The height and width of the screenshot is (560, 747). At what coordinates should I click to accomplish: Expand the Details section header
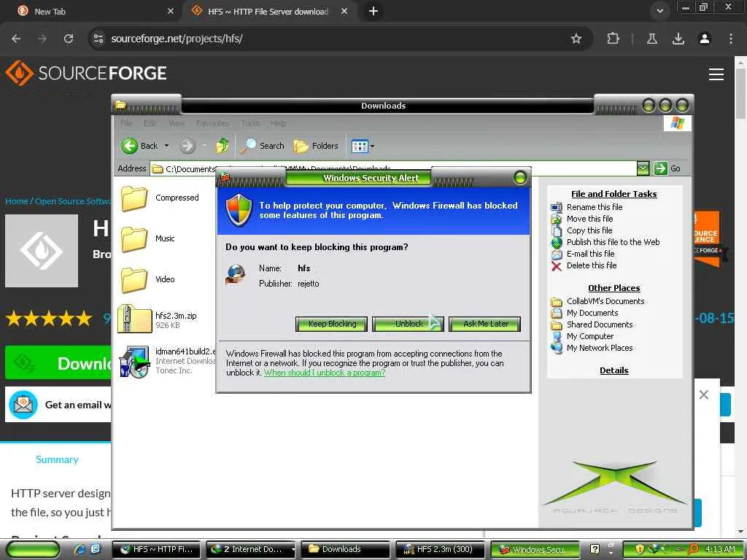click(614, 370)
